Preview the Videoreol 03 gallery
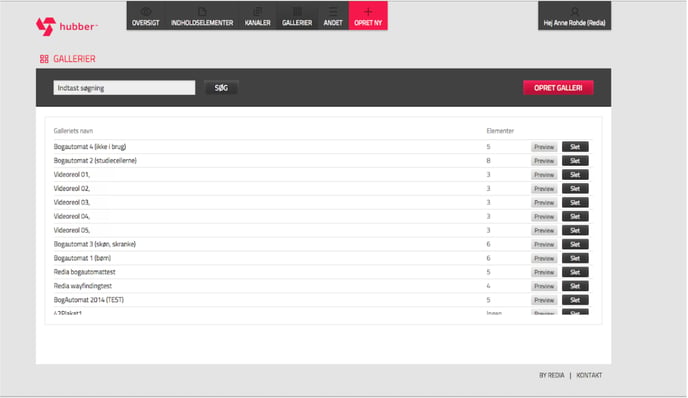 point(544,203)
